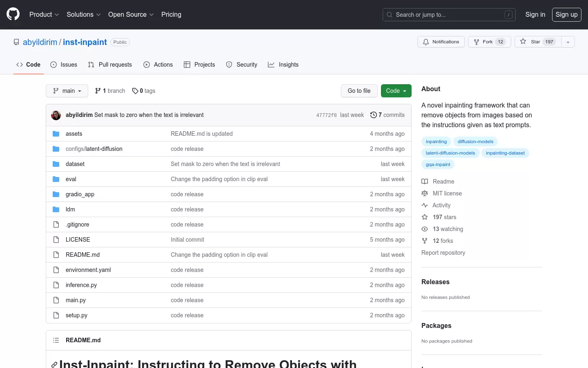Screen dimensions: 588x368
Task: Click the watching eye icon
Action: pos(425,229)
